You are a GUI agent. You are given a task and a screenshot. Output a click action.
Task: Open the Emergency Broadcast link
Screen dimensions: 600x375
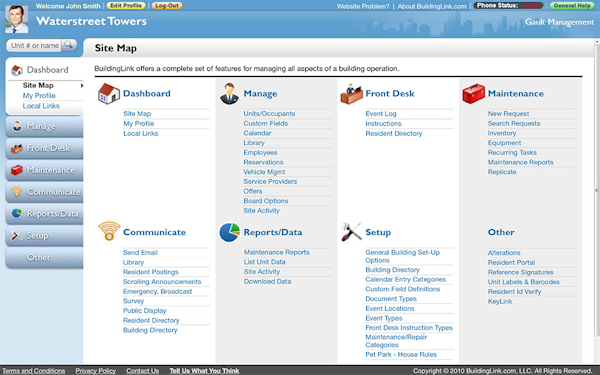click(x=157, y=292)
